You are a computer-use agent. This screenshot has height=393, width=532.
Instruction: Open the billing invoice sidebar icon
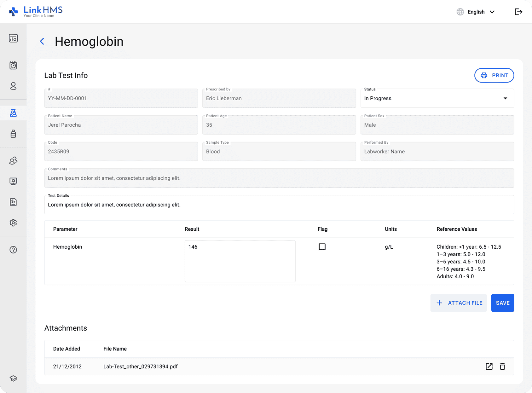pyautogui.click(x=13, y=202)
